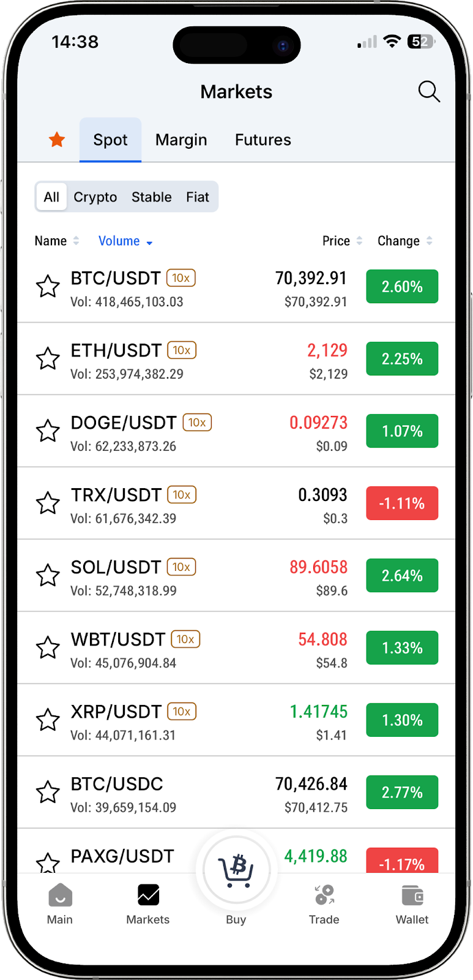Tap the -1.11% change button for TRX/USDT
This screenshot has width=473, height=980.
pyautogui.click(x=402, y=503)
